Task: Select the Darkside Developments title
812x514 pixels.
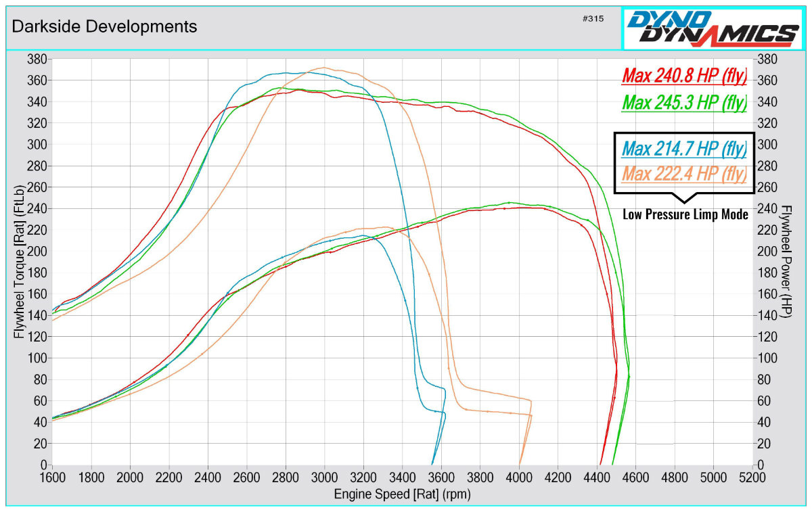Action: [x=105, y=26]
